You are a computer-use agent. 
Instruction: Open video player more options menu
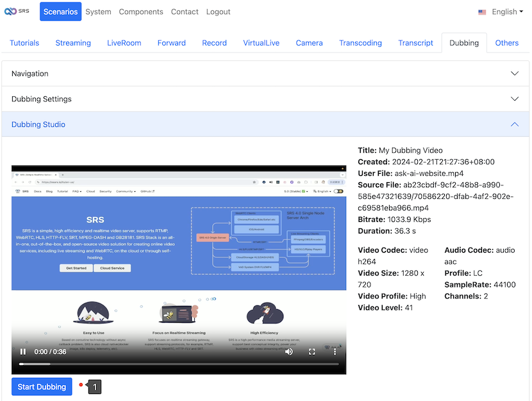point(335,352)
